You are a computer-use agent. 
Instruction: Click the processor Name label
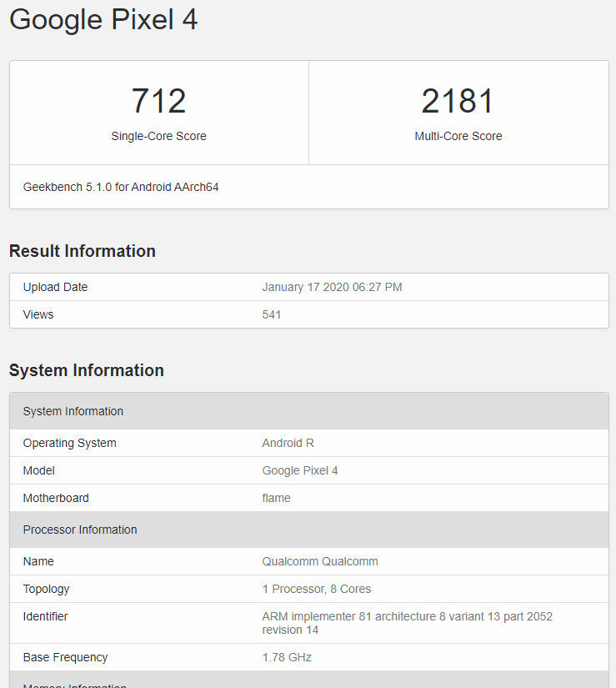[x=38, y=561]
